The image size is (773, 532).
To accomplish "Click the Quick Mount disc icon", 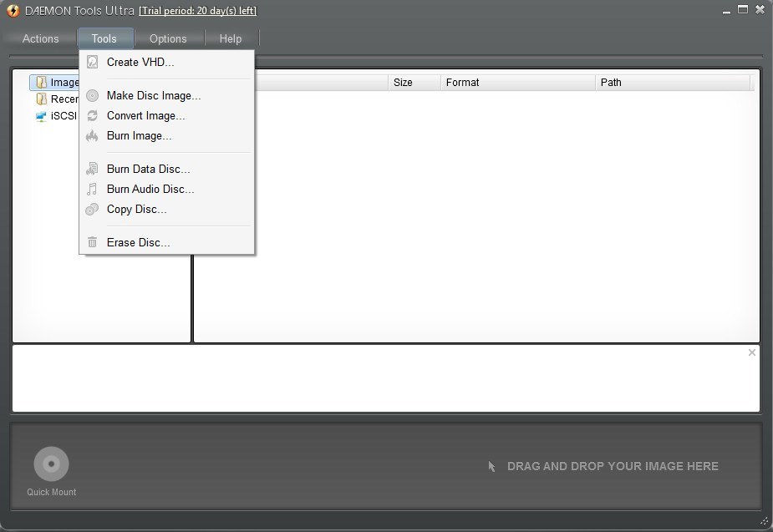I will tap(50, 463).
